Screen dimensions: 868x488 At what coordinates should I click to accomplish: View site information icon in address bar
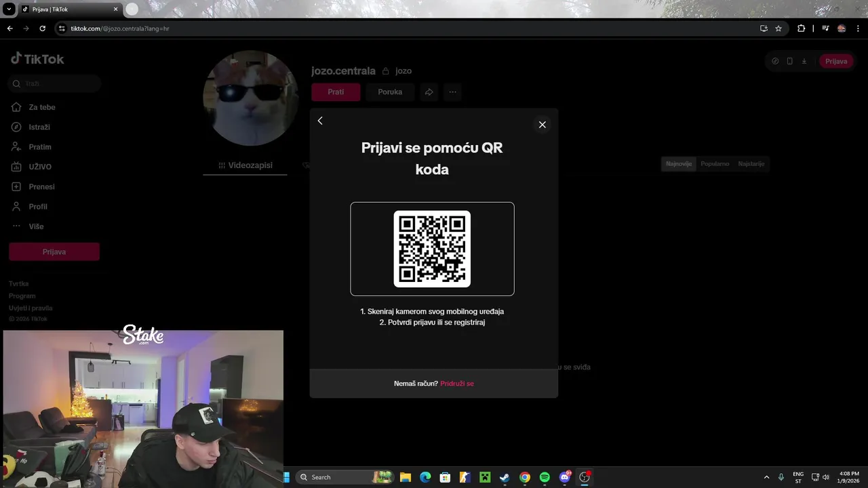pyautogui.click(x=62, y=28)
